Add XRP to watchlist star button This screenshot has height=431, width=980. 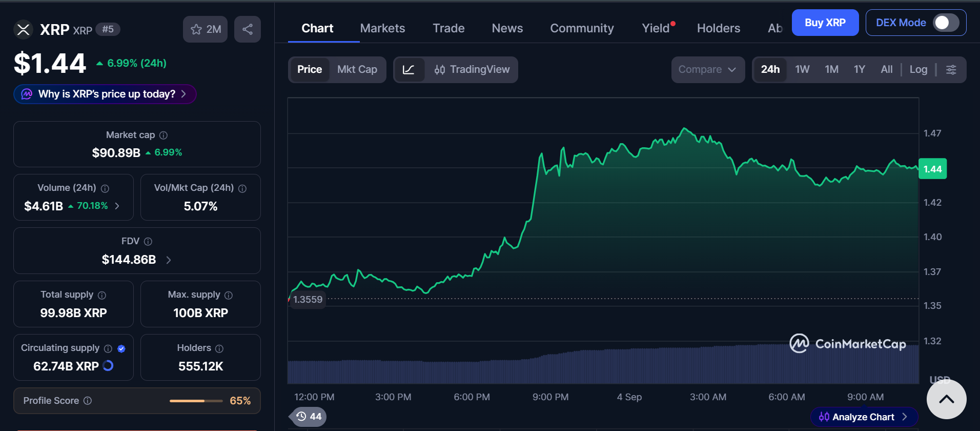point(206,29)
